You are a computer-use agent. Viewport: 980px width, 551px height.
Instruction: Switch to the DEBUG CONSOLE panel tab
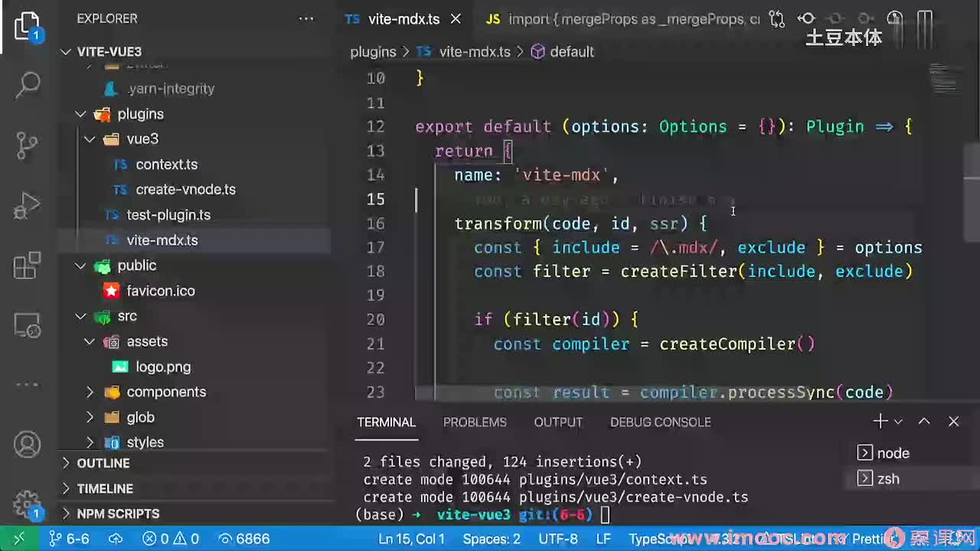(x=661, y=422)
